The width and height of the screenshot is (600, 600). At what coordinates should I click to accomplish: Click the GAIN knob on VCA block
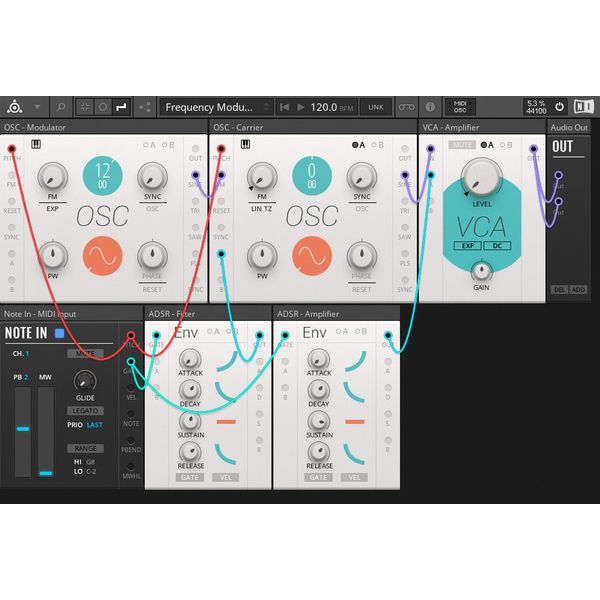481,271
